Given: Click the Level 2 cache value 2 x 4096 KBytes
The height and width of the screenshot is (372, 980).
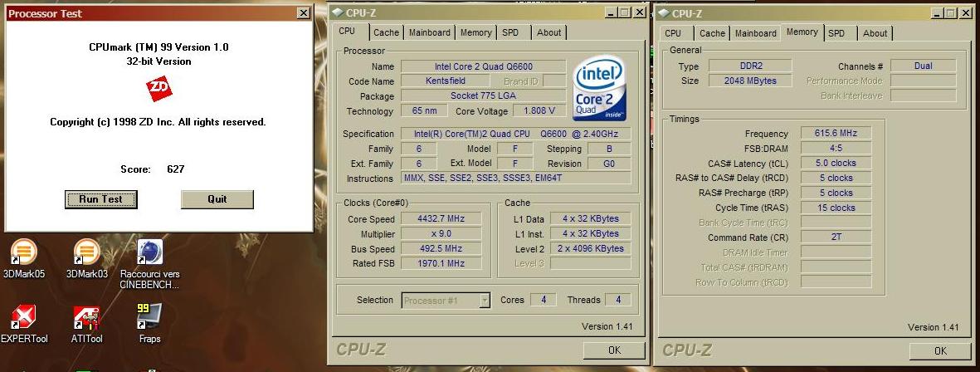Looking at the screenshot, I should tap(591, 248).
